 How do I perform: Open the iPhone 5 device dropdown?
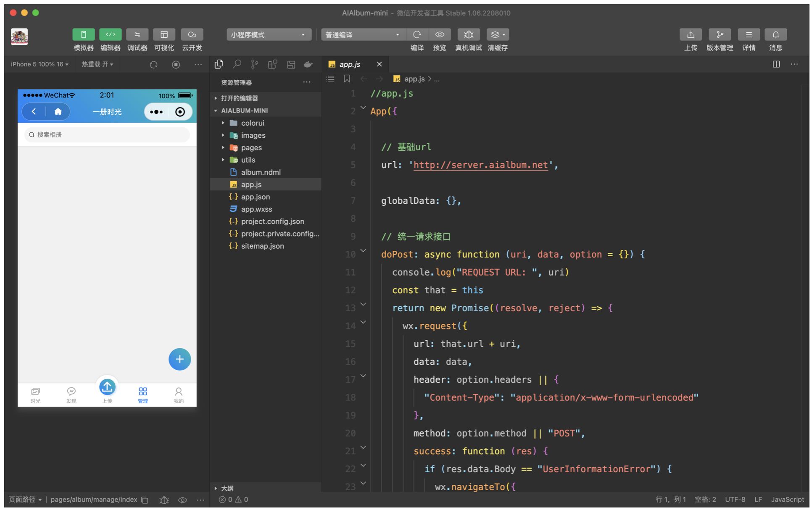coord(40,64)
